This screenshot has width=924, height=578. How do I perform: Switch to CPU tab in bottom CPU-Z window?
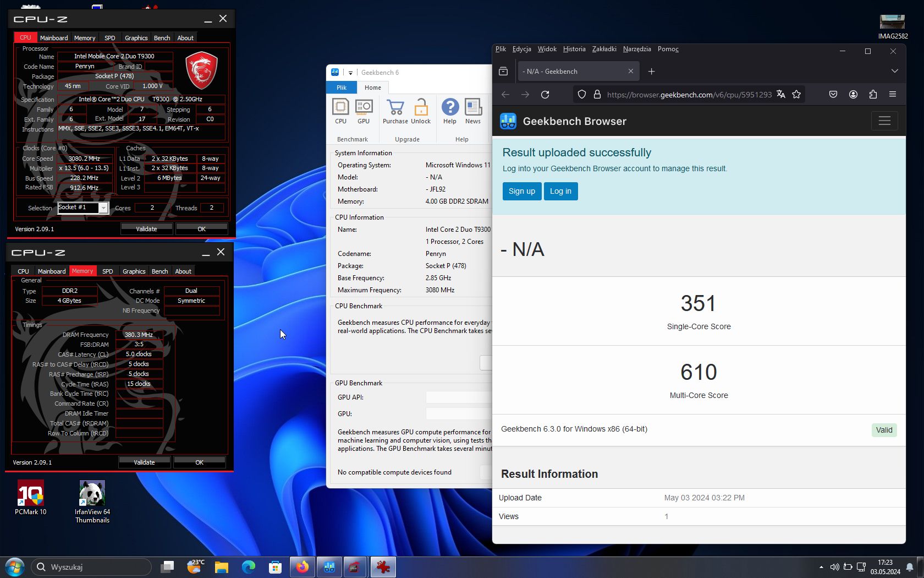coord(23,271)
